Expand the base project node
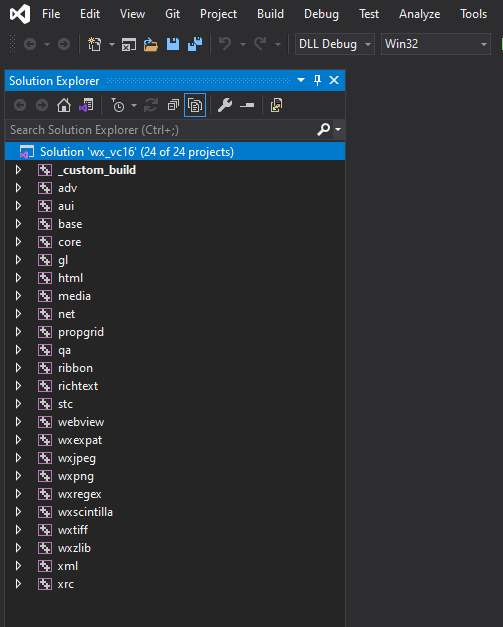 (18, 224)
